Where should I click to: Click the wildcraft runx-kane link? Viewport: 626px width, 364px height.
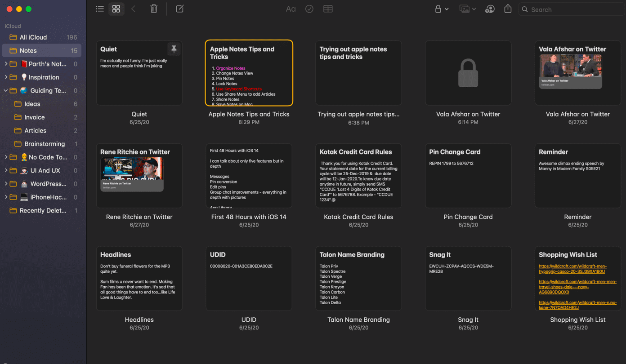(x=577, y=305)
